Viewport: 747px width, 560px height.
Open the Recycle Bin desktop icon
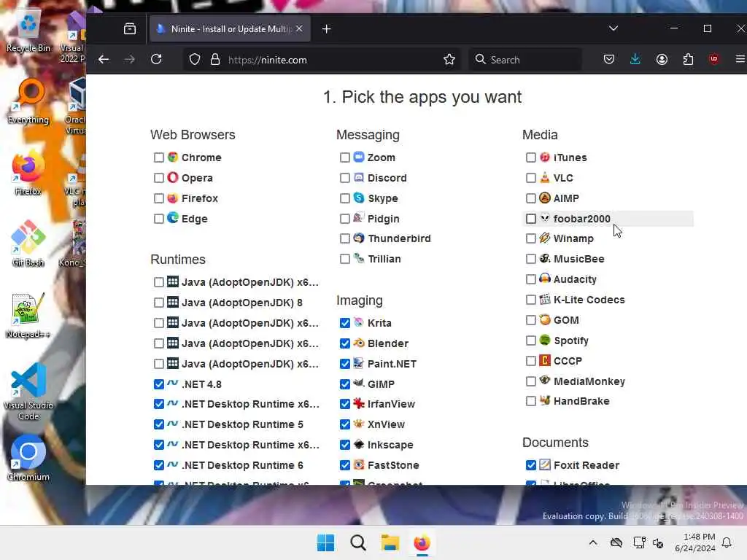[x=28, y=31]
